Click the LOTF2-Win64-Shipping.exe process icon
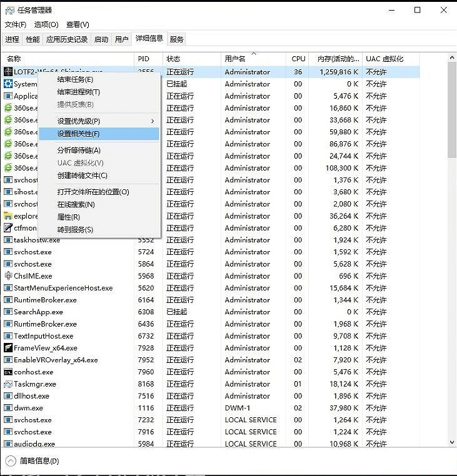457x476 pixels. point(9,72)
